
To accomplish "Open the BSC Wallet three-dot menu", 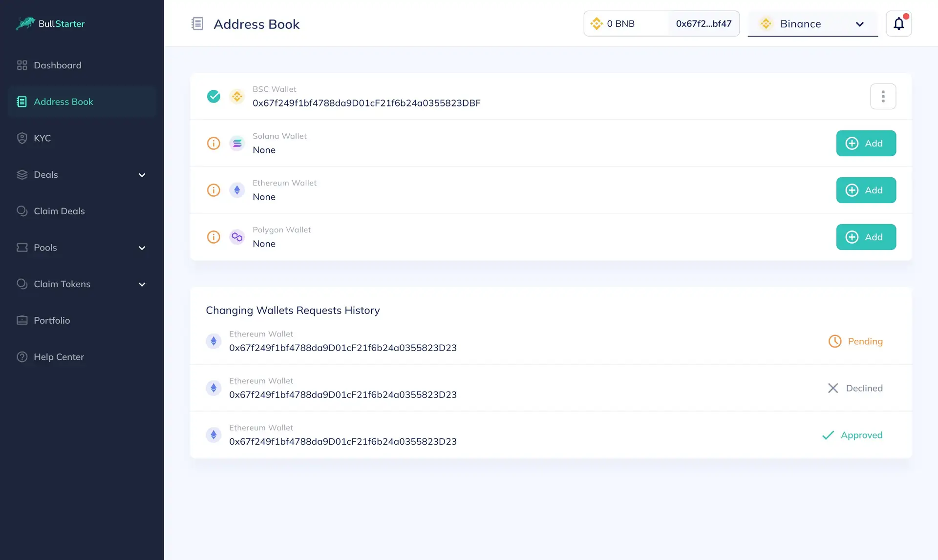I will coord(883,96).
